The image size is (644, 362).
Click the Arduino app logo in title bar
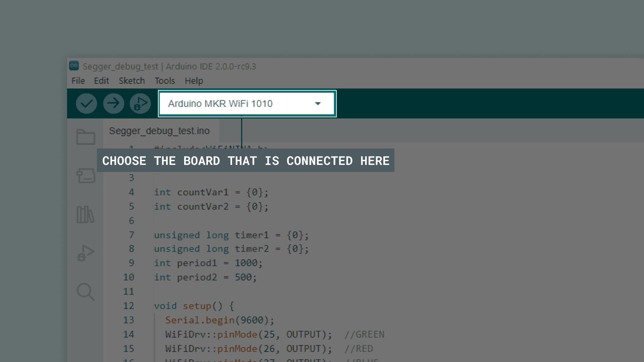tap(74, 66)
